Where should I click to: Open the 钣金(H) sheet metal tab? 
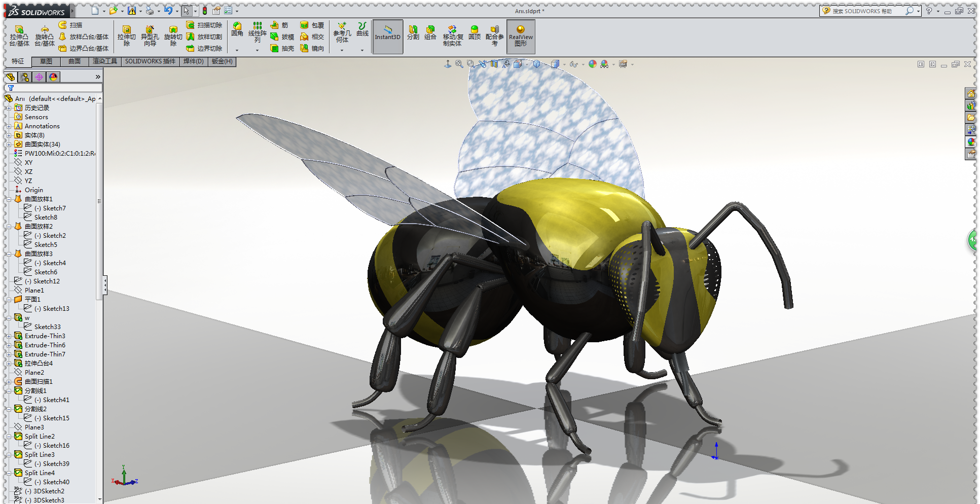point(222,61)
